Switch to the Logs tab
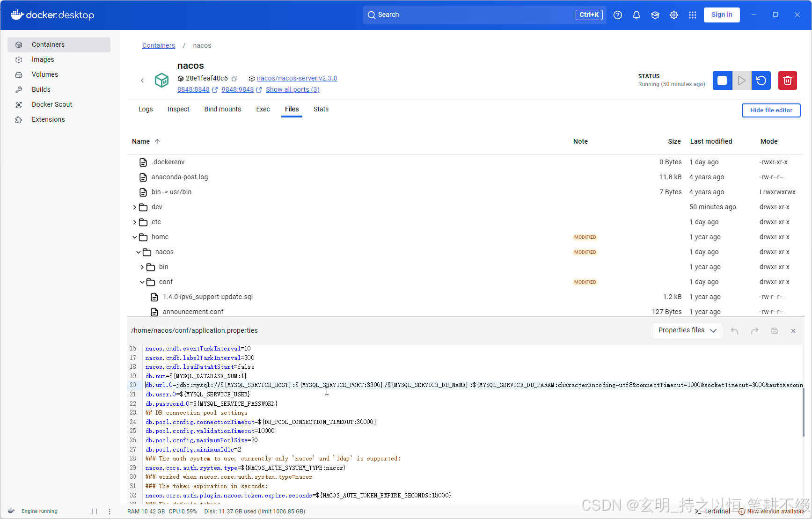This screenshot has width=812, height=519. point(145,109)
